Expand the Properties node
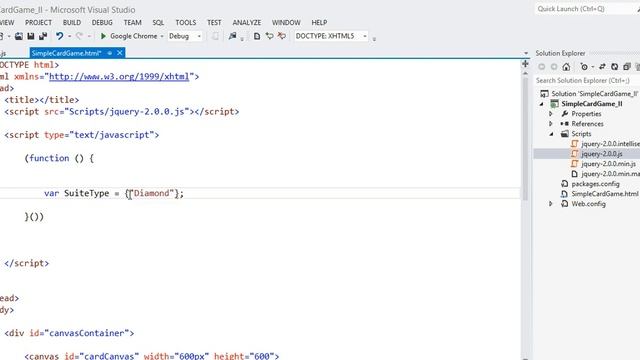The height and width of the screenshot is (360, 640). pyautogui.click(x=551, y=114)
